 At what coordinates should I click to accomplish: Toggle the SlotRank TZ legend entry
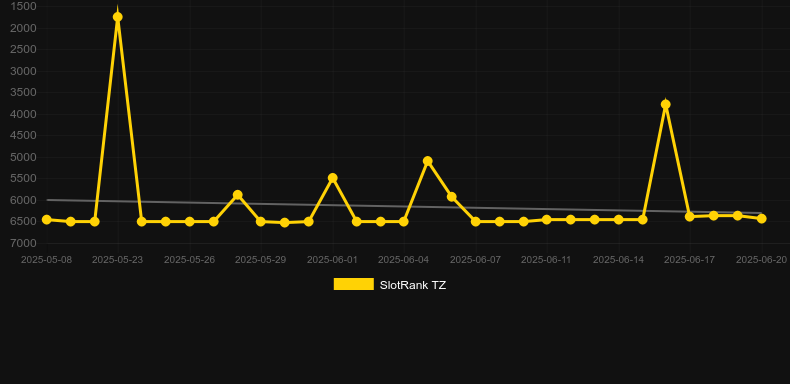389,285
